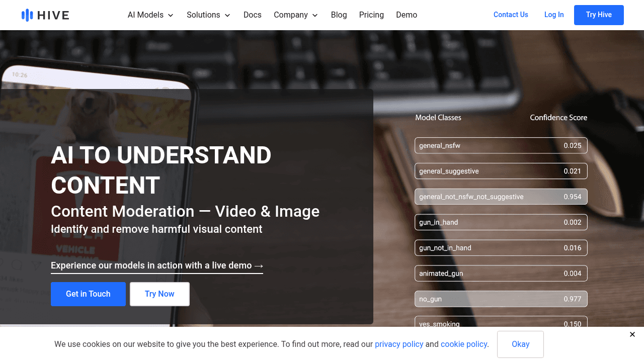The width and height of the screenshot is (644, 362).
Task: Expand the Company dropdown
Action: coord(296,15)
